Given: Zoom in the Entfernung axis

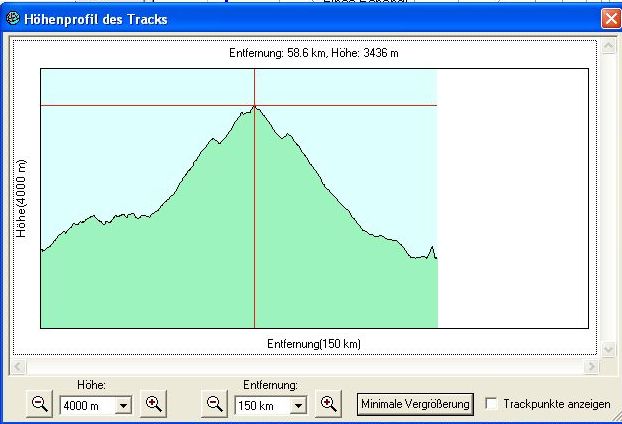Looking at the screenshot, I should coord(328,404).
